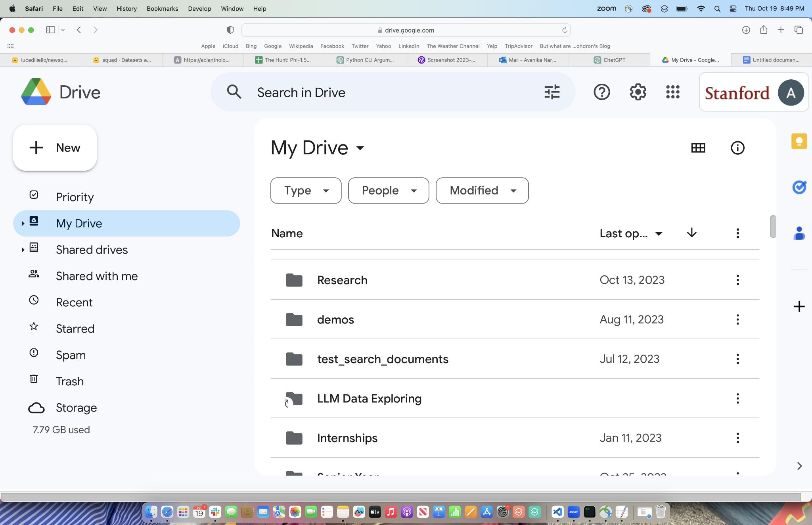
Task: Click more options for LLM Data Exploring
Action: click(738, 398)
